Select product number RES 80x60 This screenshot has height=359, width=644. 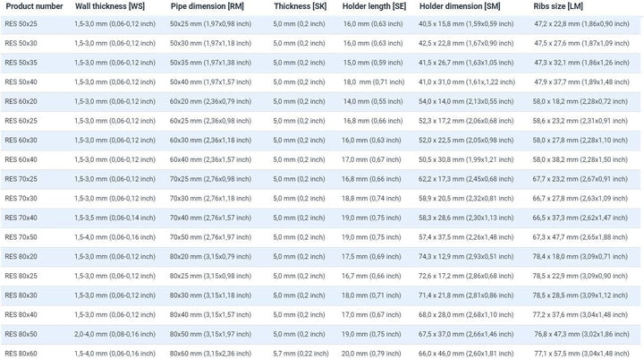[21, 354]
